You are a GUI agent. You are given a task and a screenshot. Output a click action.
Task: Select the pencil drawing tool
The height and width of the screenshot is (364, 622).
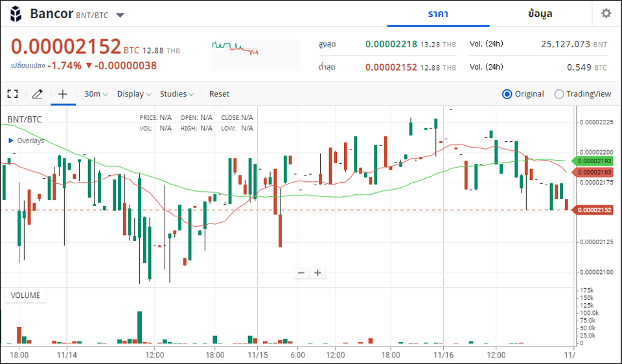[x=38, y=94]
